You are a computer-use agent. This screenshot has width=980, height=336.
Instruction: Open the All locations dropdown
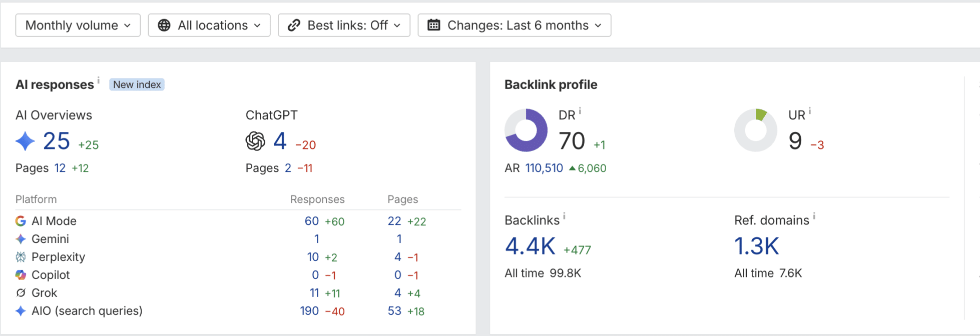(209, 25)
